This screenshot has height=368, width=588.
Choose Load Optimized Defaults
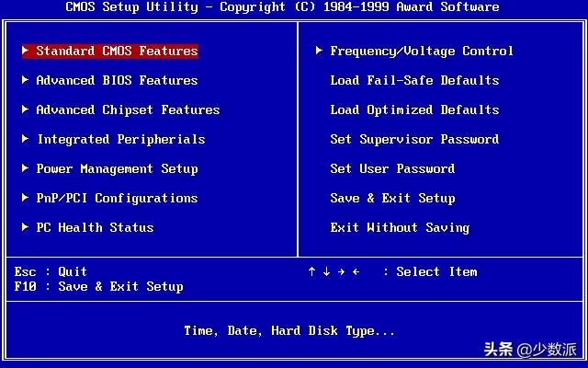[414, 109]
